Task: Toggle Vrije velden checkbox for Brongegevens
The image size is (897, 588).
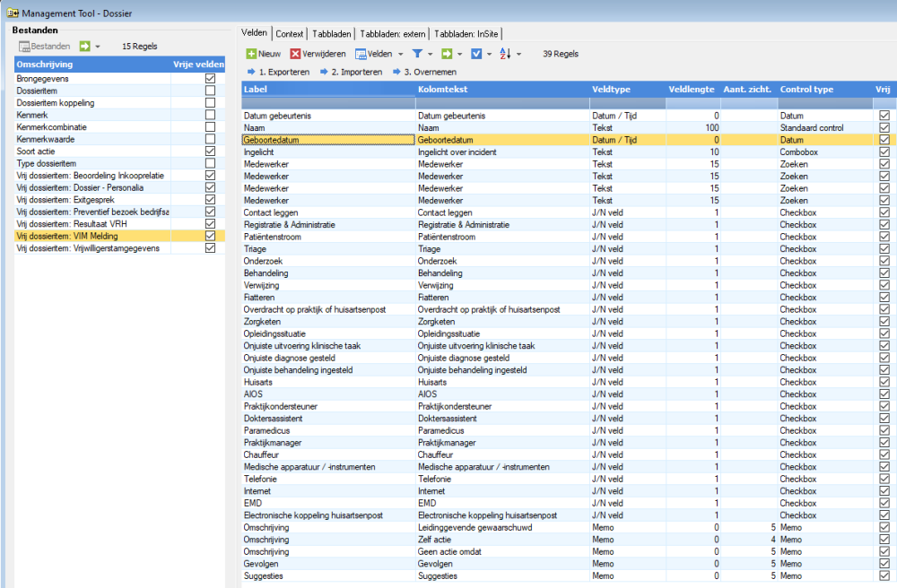Action: 210,79
